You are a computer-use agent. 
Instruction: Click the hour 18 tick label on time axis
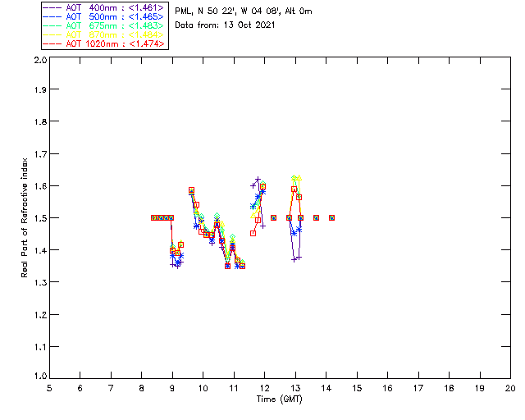(x=449, y=388)
